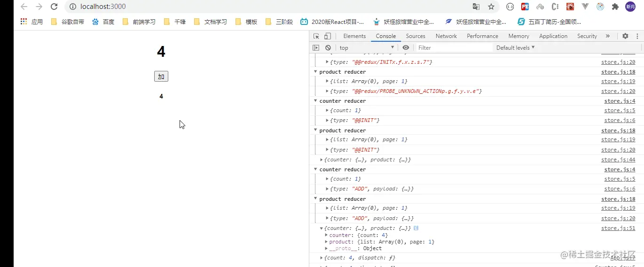Open the Network tab
Viewport: 644px width, 267px height.
[x=446, y=36]
